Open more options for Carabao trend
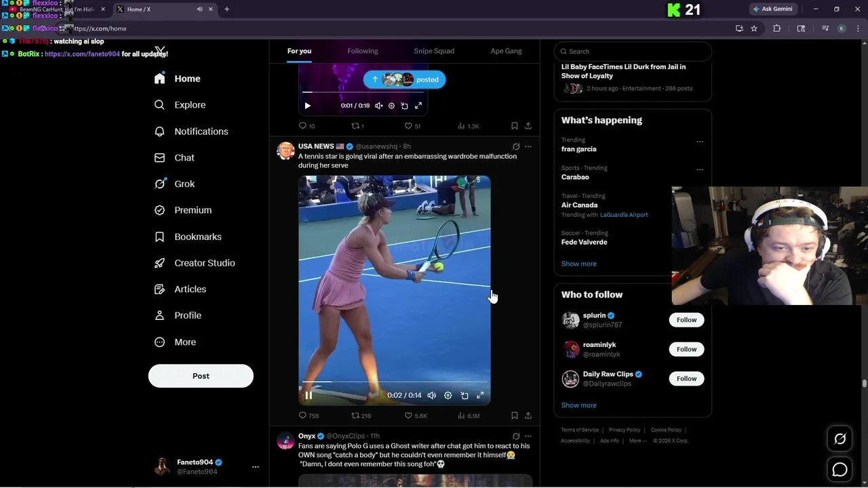 [700, 169]
